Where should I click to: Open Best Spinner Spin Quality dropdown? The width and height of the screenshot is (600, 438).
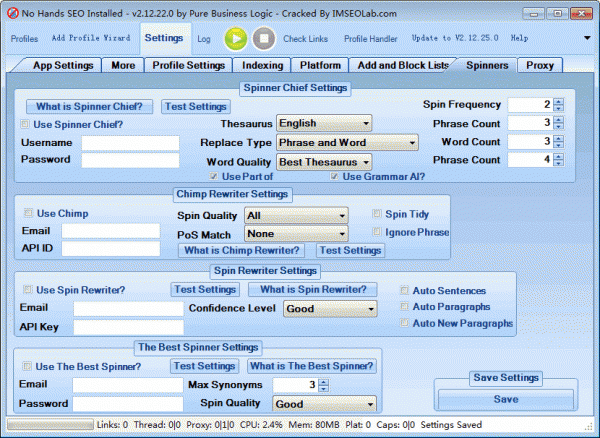point(324,404)
